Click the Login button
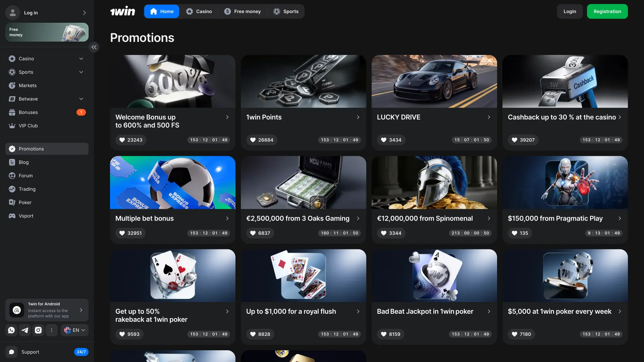644x362 pixels. tap(570, 11)
